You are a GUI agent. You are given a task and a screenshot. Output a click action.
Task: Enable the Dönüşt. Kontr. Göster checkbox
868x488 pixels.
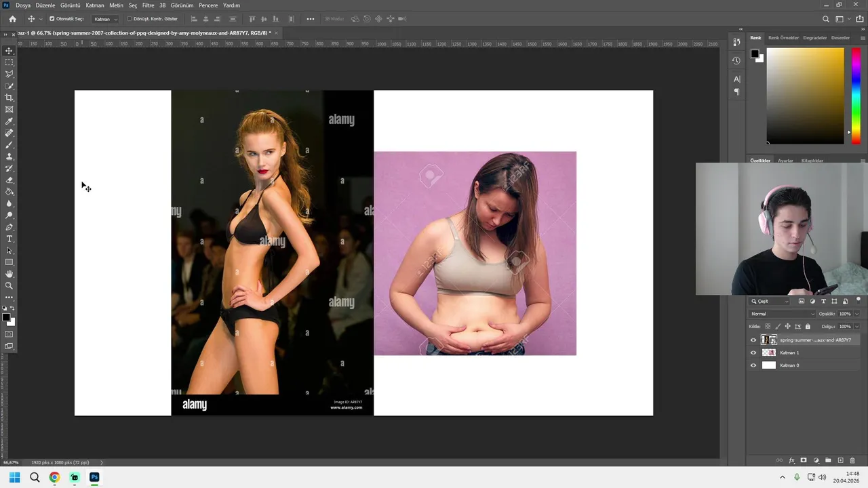pos(130,19)
